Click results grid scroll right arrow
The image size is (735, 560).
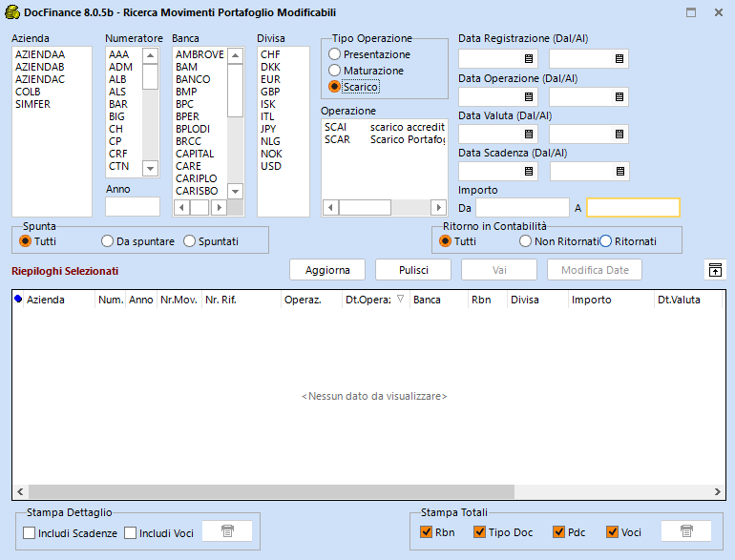tap(718, 491)
